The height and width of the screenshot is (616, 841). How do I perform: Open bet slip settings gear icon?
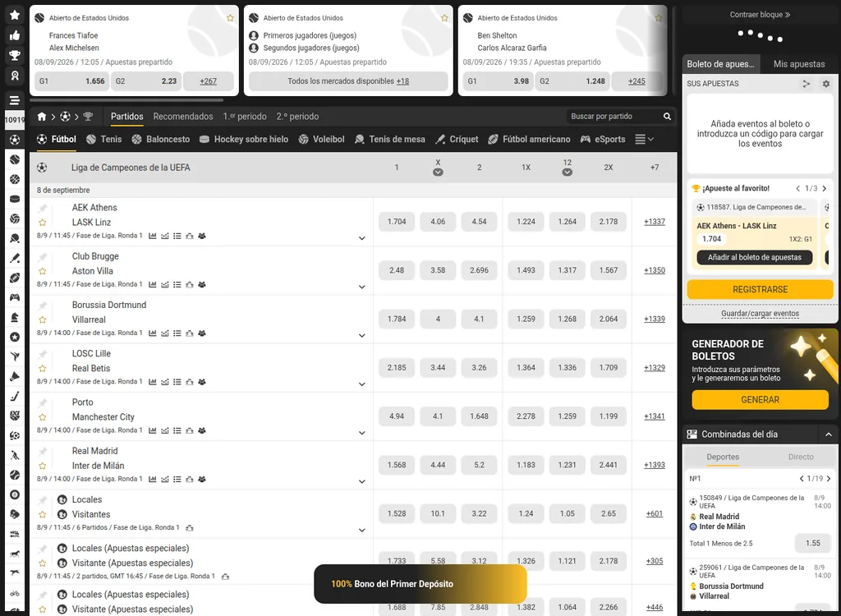(x=826, y=84)
